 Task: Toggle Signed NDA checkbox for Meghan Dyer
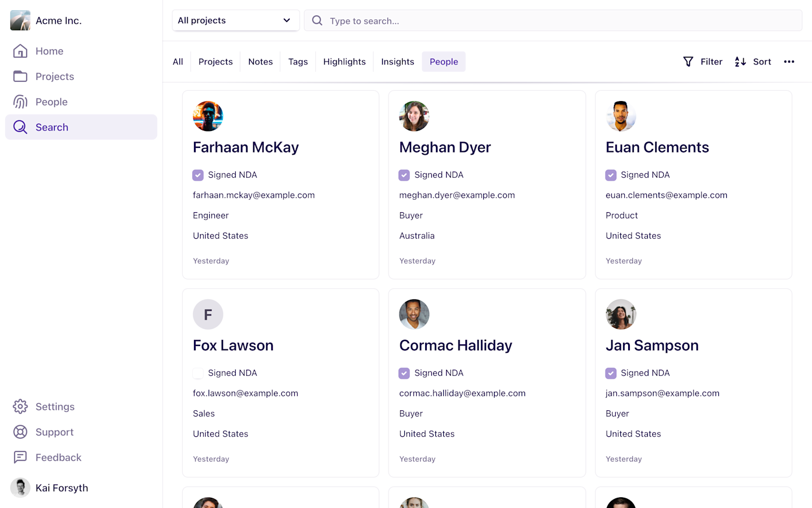404,175
